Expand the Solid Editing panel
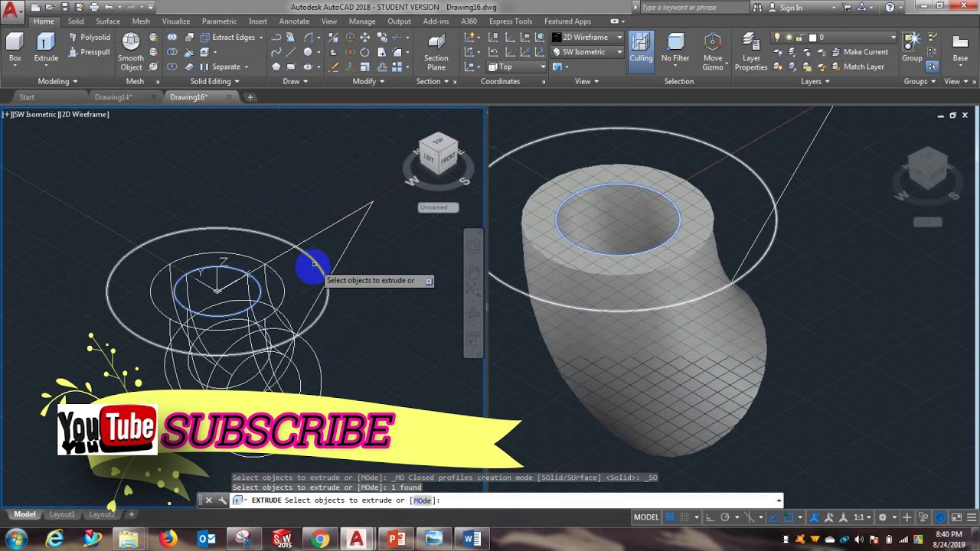980x551 pixels. point(215,81)
